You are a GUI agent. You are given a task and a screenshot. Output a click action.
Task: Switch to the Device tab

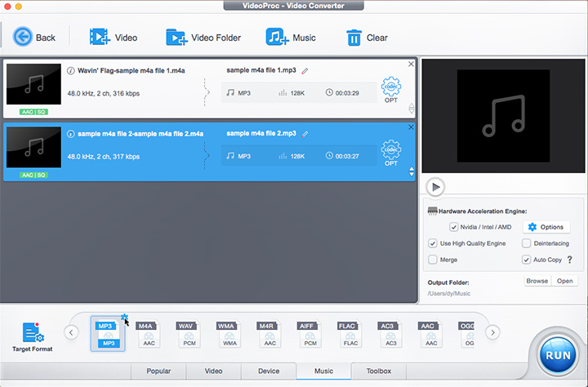pyautogui.click(x=269, y=371)
